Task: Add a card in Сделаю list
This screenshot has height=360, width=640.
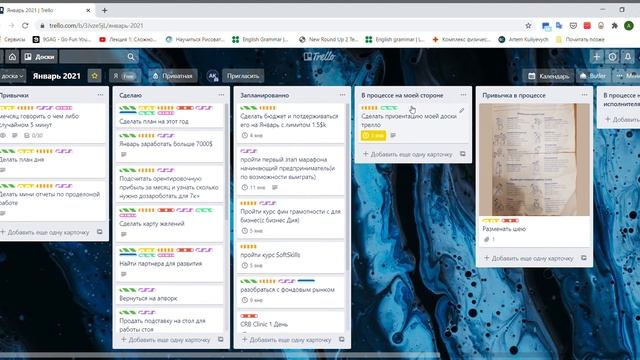Action: 166,340
